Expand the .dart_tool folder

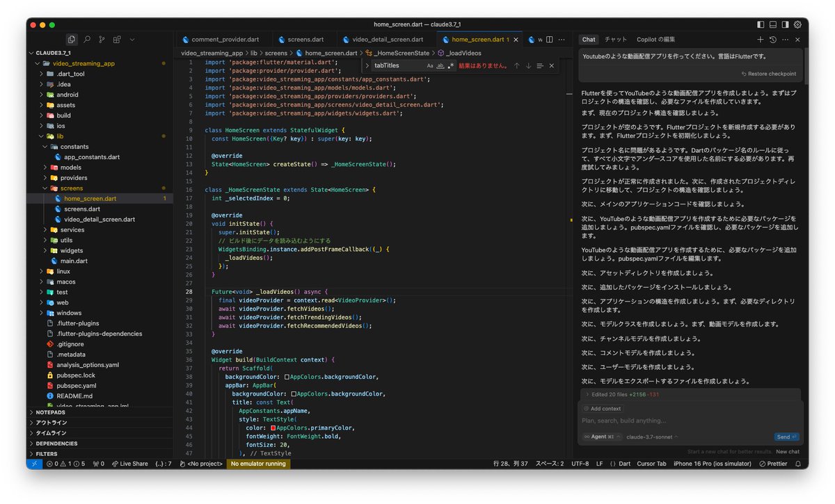click(100, 74)
